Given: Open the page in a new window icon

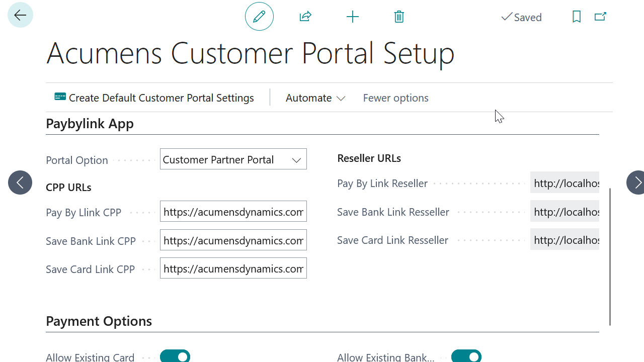Looking at the screenshot, I should click(600, 17).
